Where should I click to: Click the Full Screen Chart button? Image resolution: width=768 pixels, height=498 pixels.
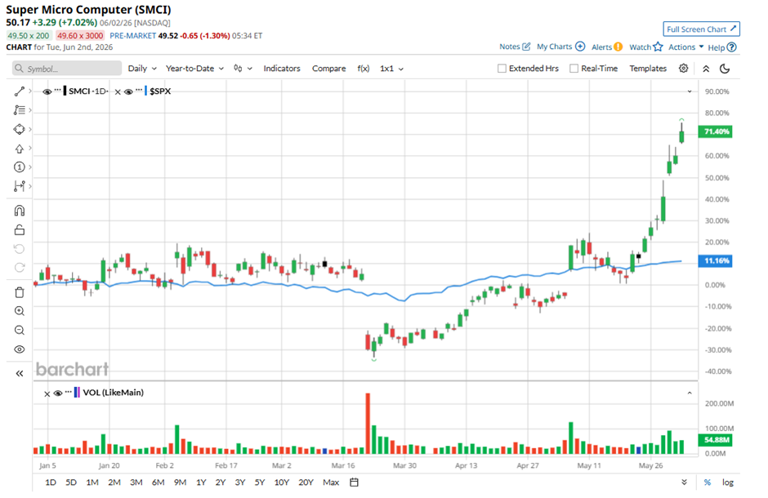click(x=701, y=29)
